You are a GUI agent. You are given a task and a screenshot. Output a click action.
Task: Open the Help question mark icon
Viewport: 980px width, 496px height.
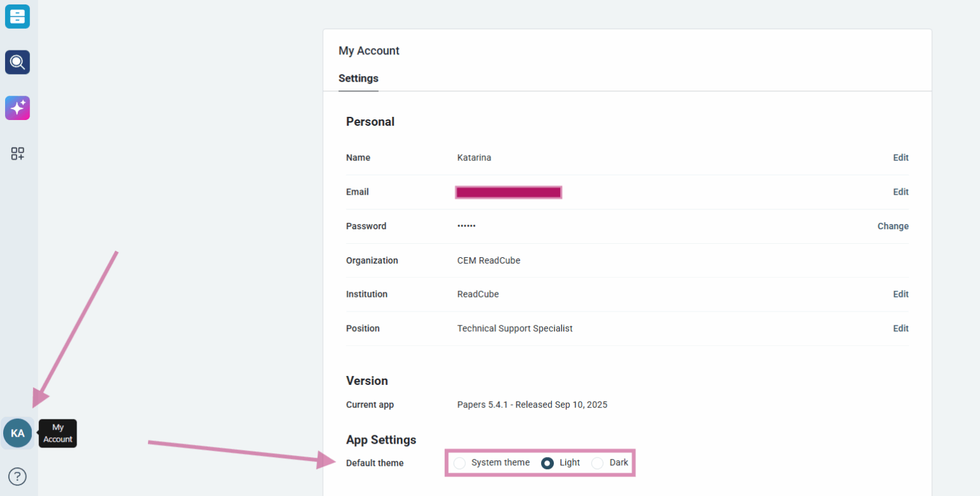pyautogui.click(x=17, y=476)
